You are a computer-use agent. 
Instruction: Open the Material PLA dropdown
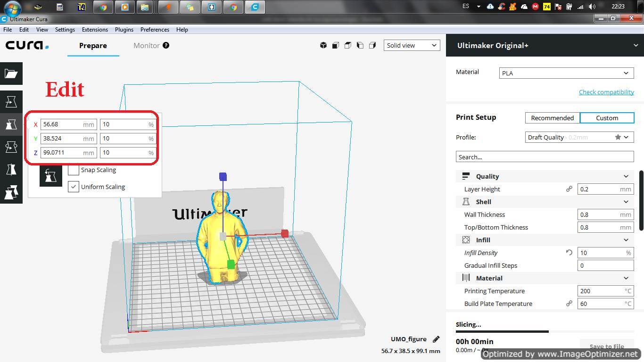566,73
